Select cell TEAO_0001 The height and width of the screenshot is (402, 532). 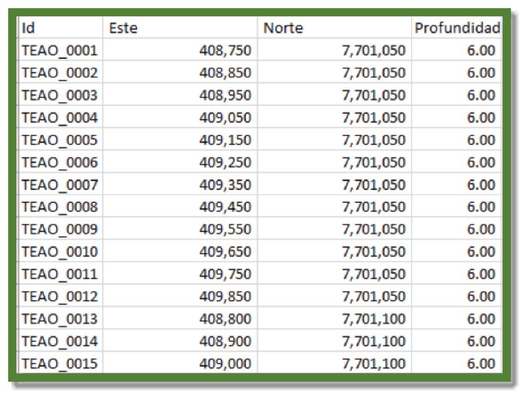(x=60, y=51)
